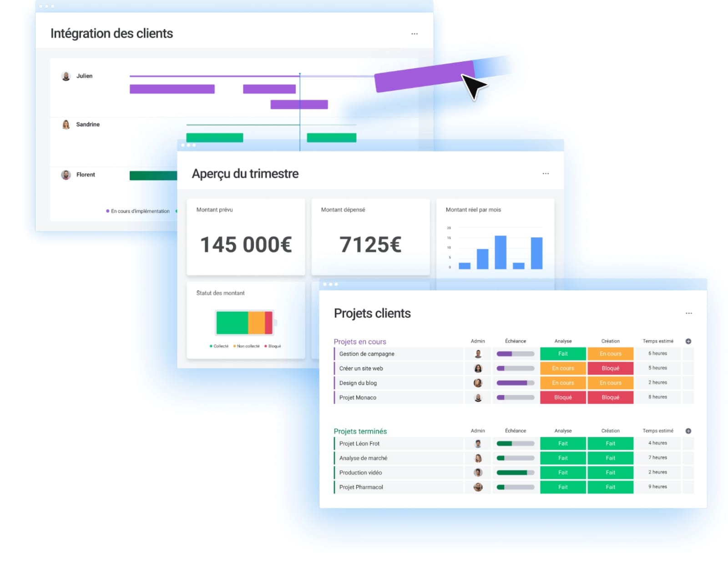
Task: Sort by Temps estimé column in Projets terminés
Action: coord(658,431)
